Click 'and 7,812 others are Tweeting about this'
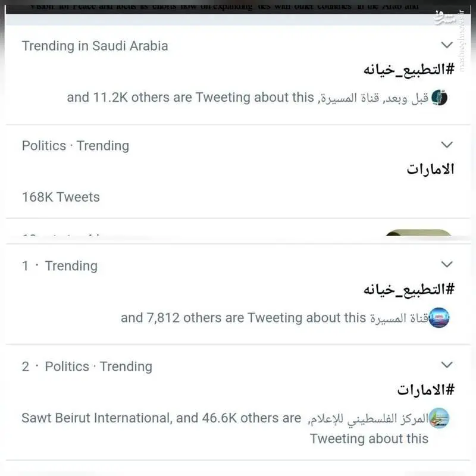The height and width of the screenshot is (476, 476). click(x=243, y=318)
